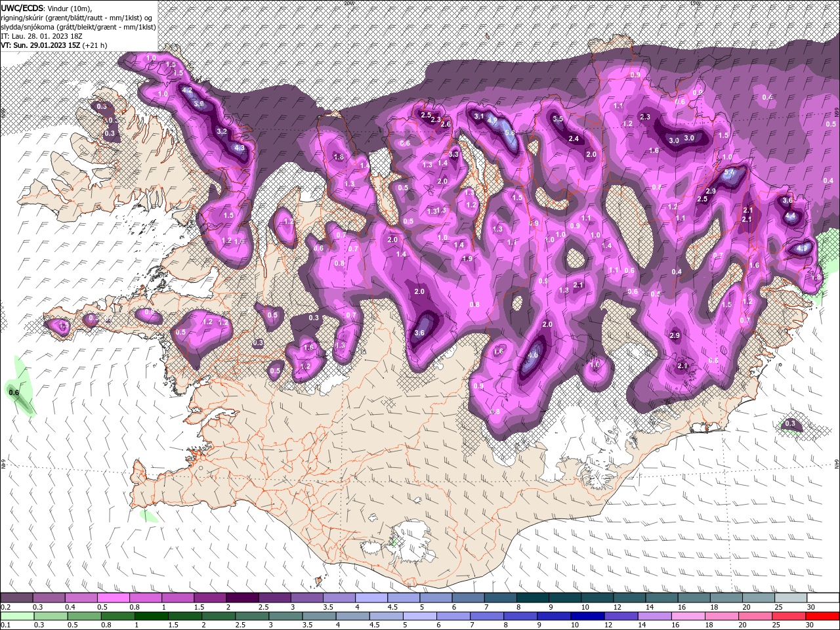Select the dull purple 0.2 swatch starting the upper legend
This screenshot has height=630, width=840.
(16, 598)
